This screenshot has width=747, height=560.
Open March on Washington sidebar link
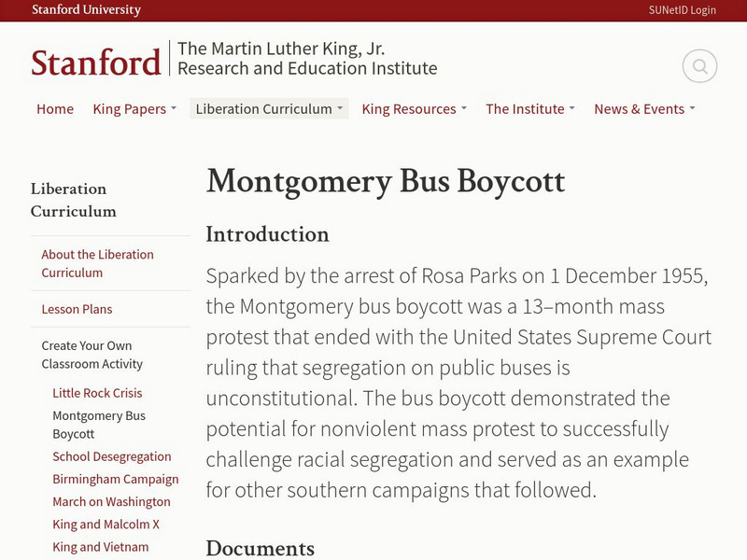click(111, 502)
